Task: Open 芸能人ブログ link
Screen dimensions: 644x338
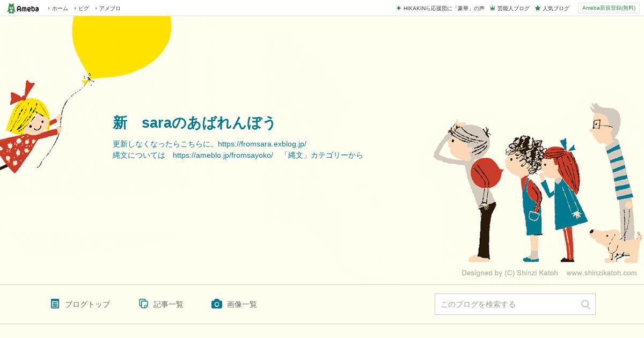Action: pos(513,9)
